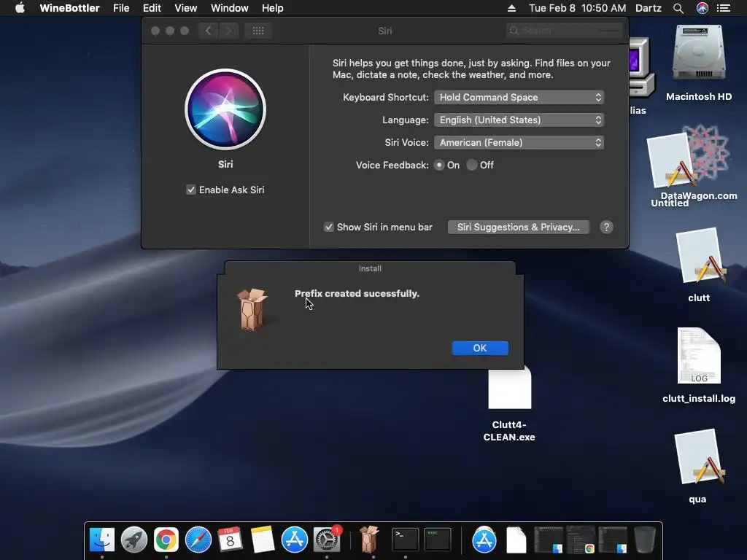Open the Apple menu
Image resolution: width=747 pixels, height=560 pixels.
tap(20, 8)
